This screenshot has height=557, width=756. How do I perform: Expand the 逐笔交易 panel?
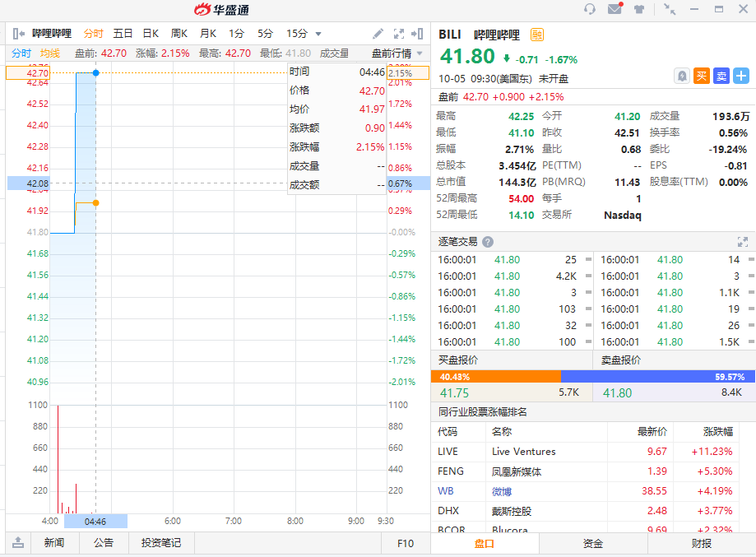pos(742,242)
